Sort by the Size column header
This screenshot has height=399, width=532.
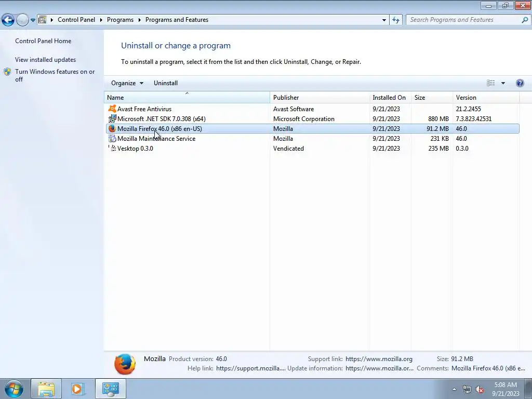click(432, 97)
